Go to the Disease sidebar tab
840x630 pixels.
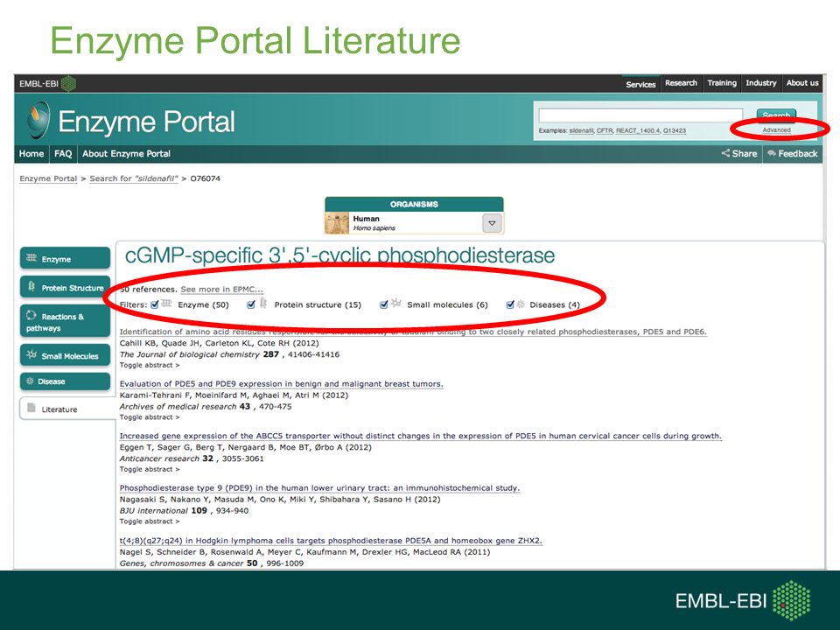pos(65,381)
